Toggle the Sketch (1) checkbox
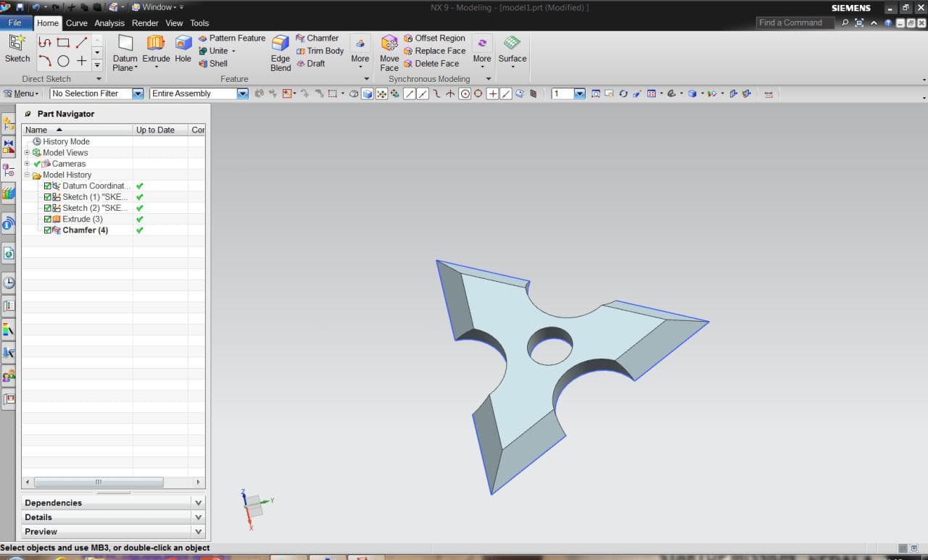Viewport: 928px width, 560px height. click(x=48, y=197)
